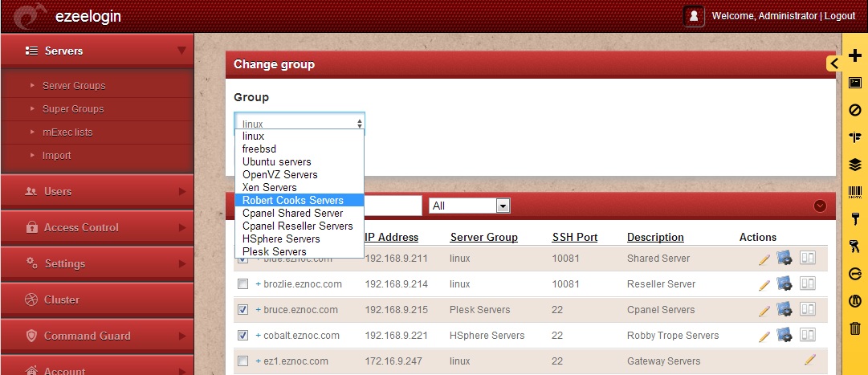Viewport: 868px width, 375px height.
Task: Open the terminal icon in yellow toolbar
Action: click(854, 83)
